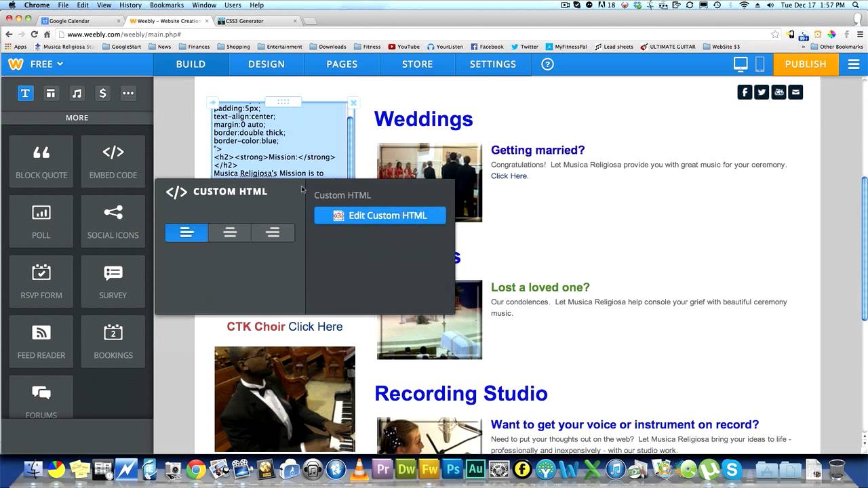The height and width of the screenshot is (488, 868).
Task: Open the YouTube bookmark
Action: click(x=403, y=47)
